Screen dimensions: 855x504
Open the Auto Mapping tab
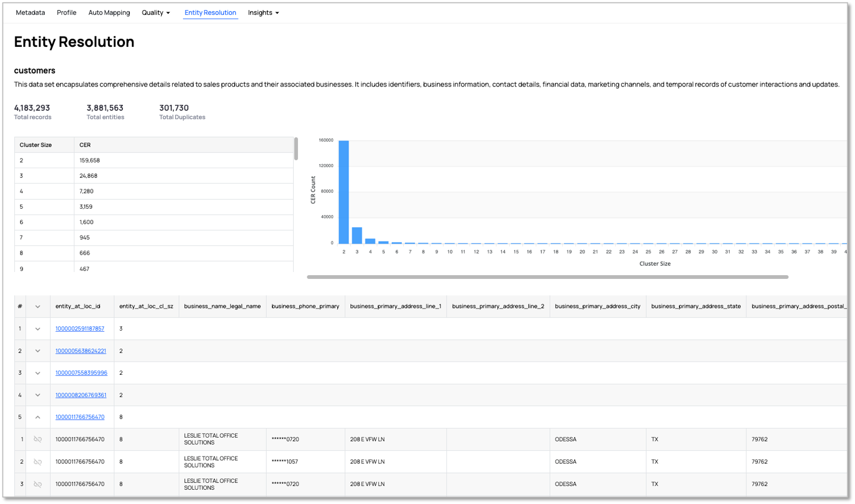109,13
